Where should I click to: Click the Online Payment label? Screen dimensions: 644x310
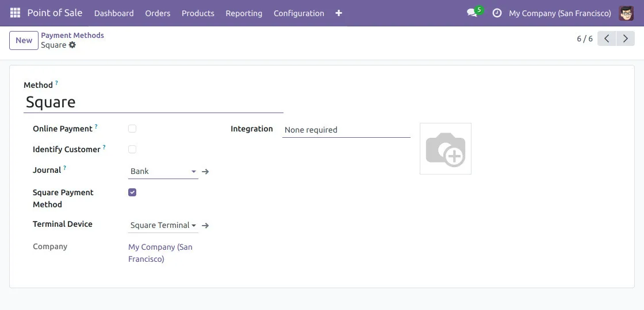(63, 129)
